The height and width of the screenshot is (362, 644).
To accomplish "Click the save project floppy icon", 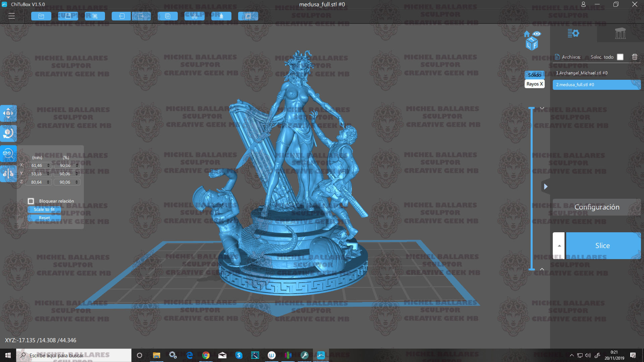I will point(68,16).
